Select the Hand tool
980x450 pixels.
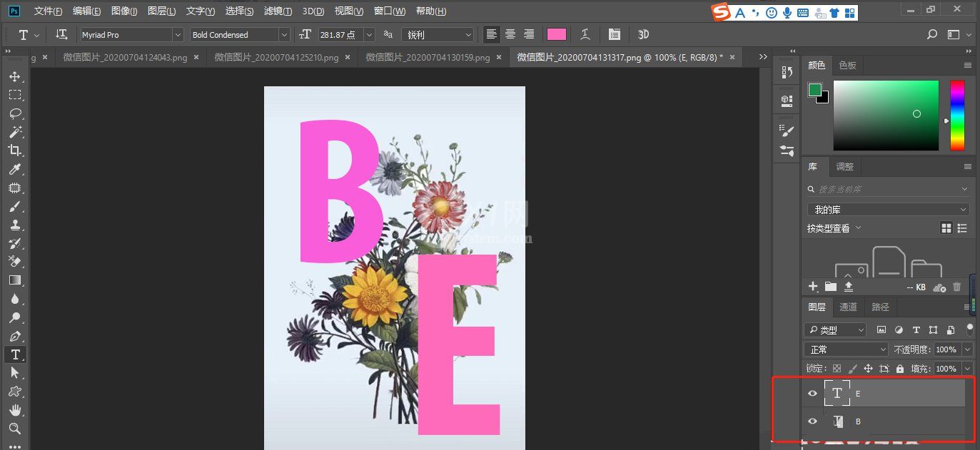tap(15, 410)
